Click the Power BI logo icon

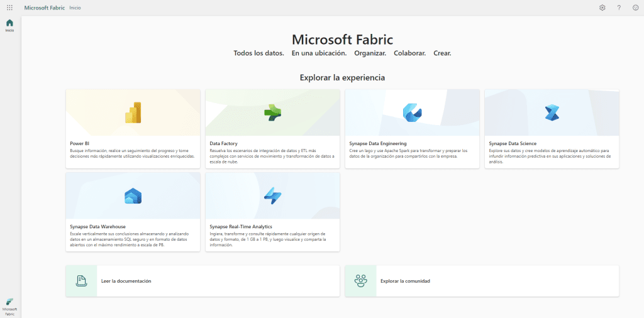pos(133,112)
